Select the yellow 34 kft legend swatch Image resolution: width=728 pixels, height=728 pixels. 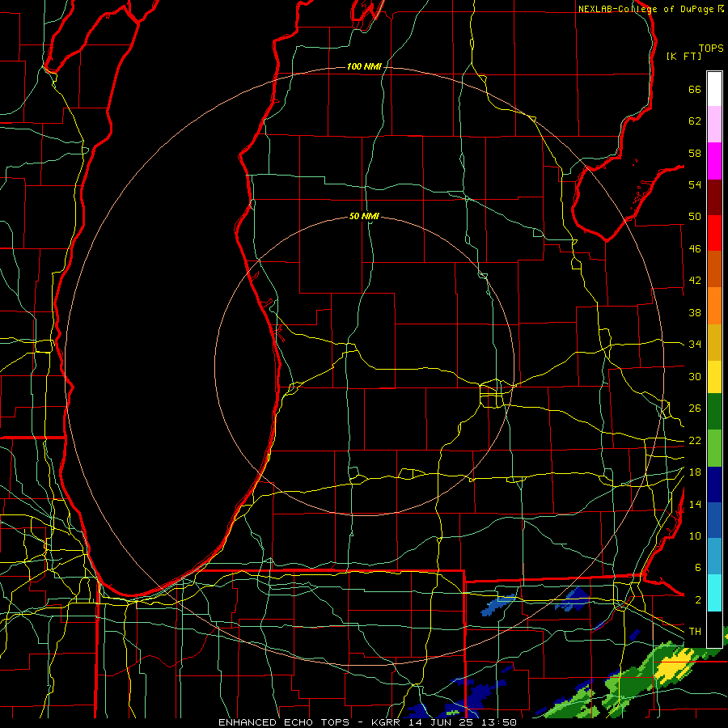714,377
